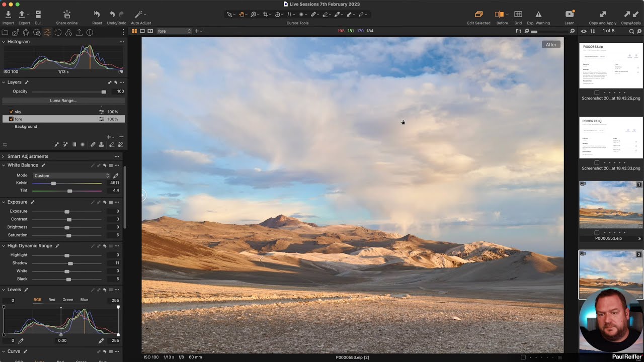Select the Radial Gradient Mask tool

point(83,145)
